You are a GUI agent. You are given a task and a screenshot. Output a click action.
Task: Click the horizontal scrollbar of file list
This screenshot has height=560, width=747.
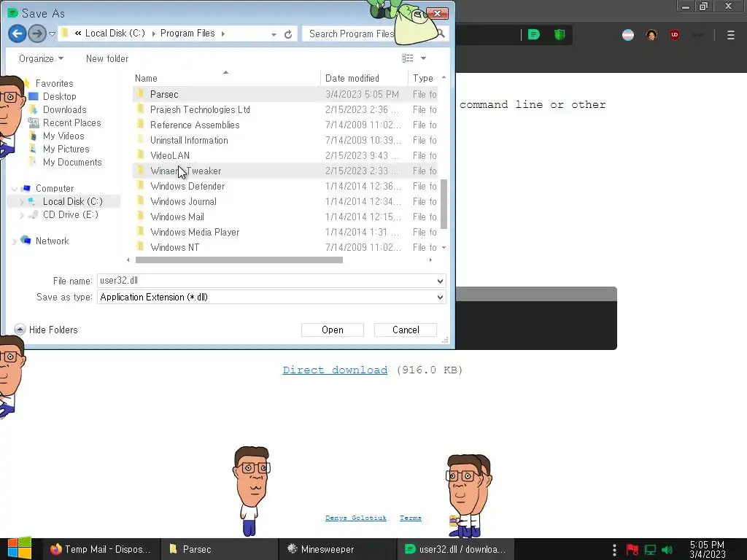(x=239, y=260)
